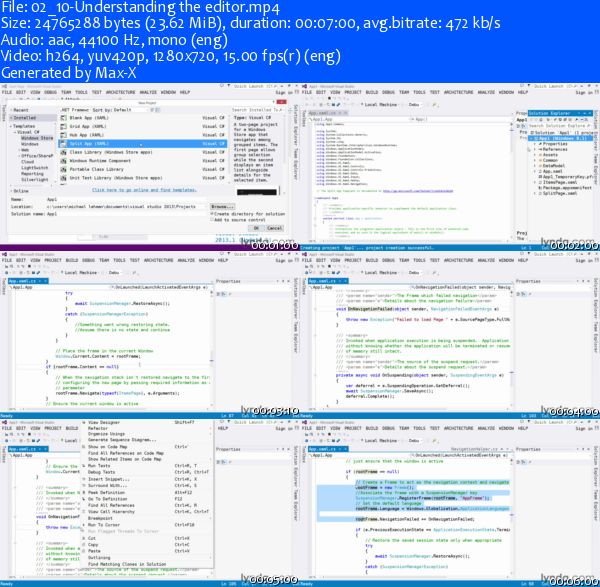Viewport: 600px width, 587px height.
Task: Click the Visual Studio logo in the 00:02:00 frame
Action: (305, 86)
